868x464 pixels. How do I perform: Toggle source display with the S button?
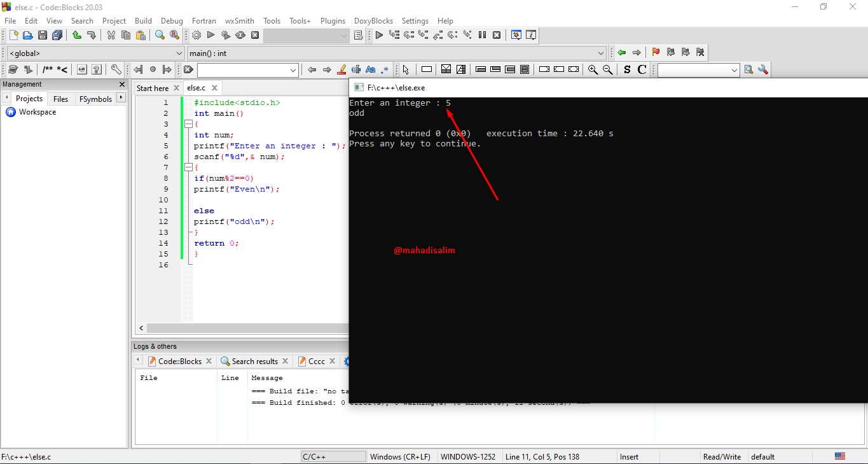627,70
